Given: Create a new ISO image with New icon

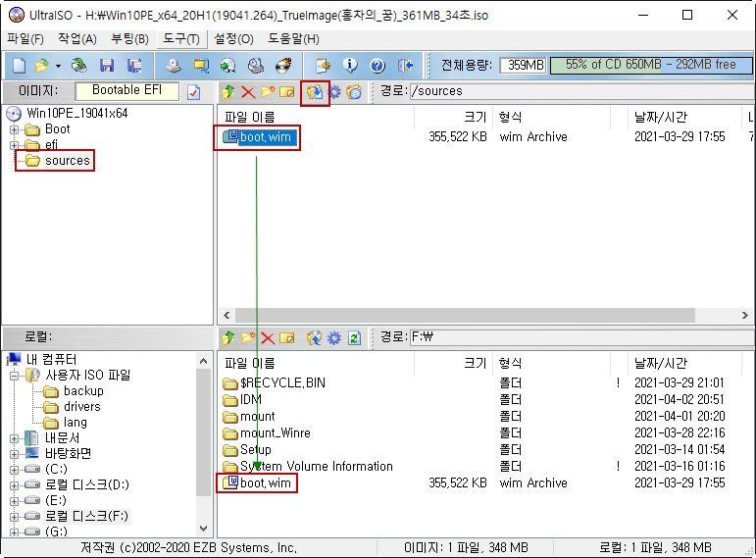Looking at the screenshot, I should click(20, 65).
